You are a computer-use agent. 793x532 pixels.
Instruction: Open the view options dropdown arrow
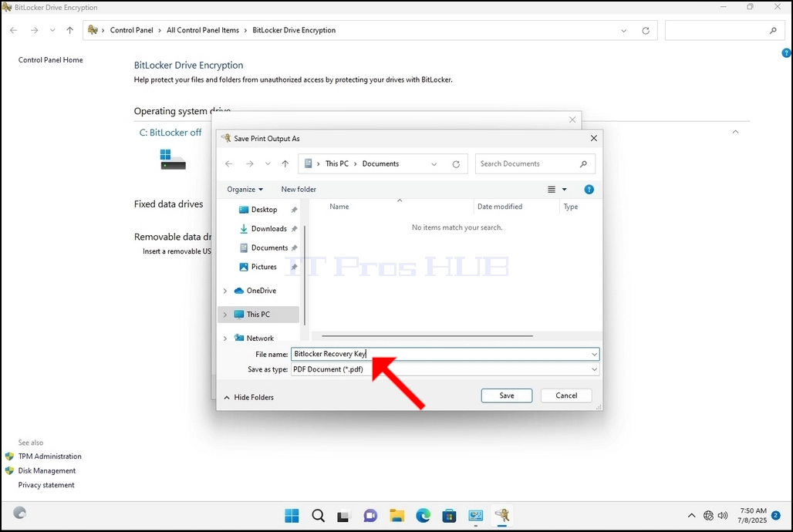565,189
